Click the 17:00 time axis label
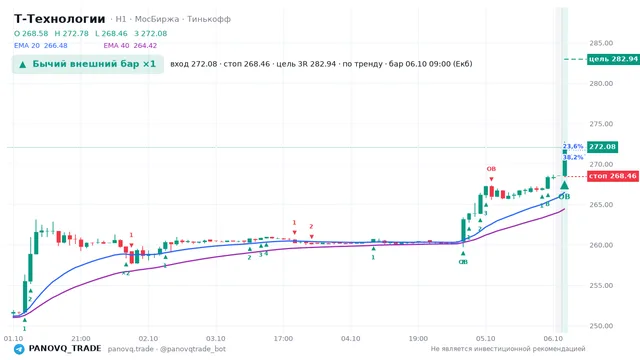 point(283,339)
